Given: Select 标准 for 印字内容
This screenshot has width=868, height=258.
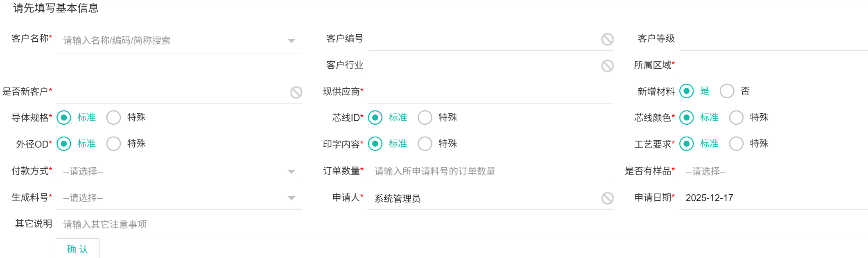Looking at the screenshot, I should click(375, 144).
